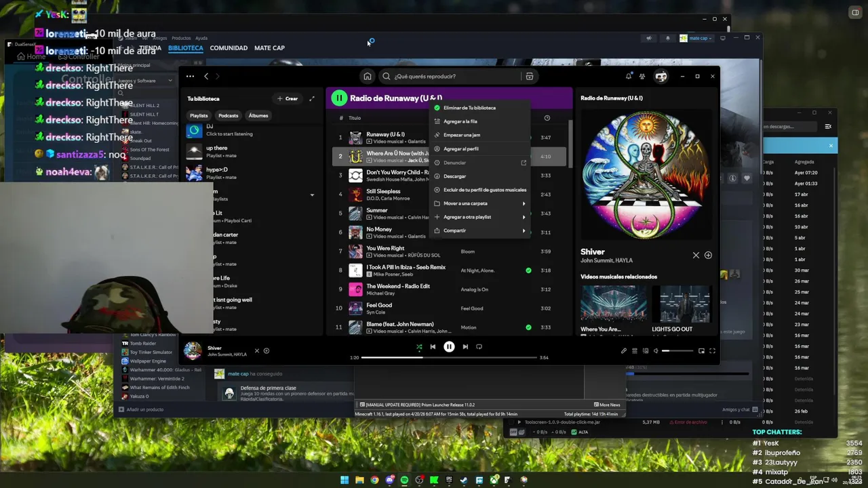The height and width of the screenshot is (488, 868).
Task: Enter full screen in the Spotify player
Action: tap(712, 350)
